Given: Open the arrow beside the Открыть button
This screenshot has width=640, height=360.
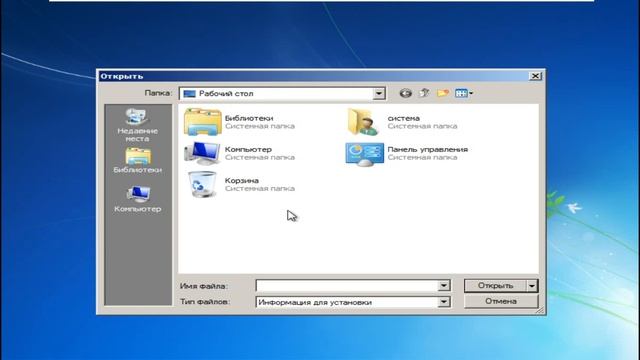Looking at the screenshot, I should pos(532,286).
